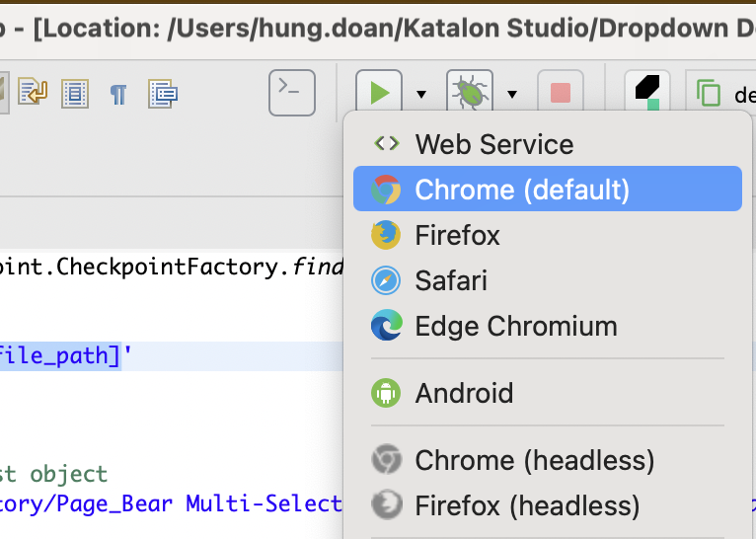Select Safari from the browser list
The image size is (756, 539).
(451, 280)
